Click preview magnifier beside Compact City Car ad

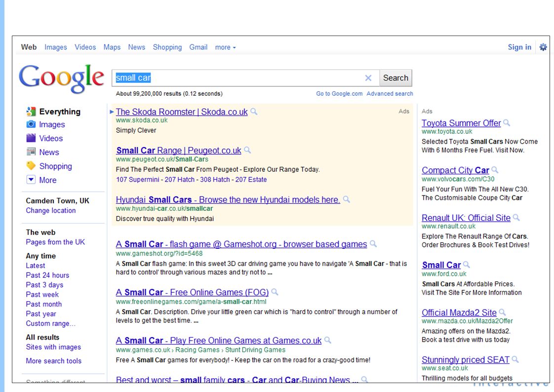tap(495, 170)
